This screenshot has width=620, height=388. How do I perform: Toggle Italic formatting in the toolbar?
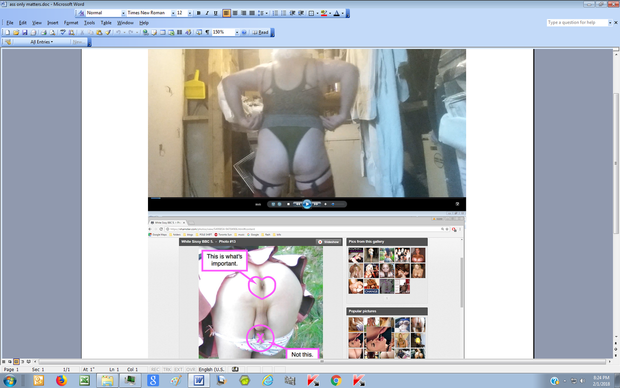pyautogui.click(x=207, y=13)
